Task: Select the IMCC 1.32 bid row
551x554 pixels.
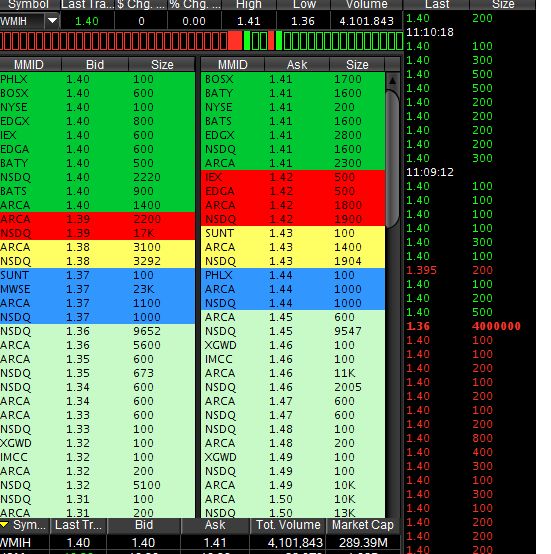Action: [x=97, y=457]
